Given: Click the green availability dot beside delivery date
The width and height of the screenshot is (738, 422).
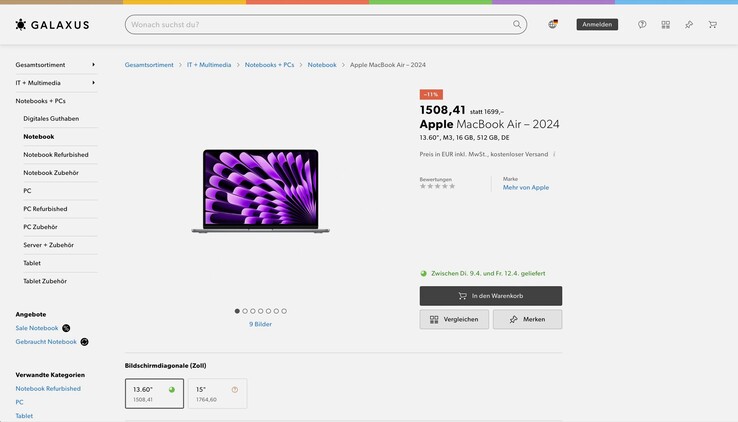Looking at the screenshot, I should pos(423,273).
